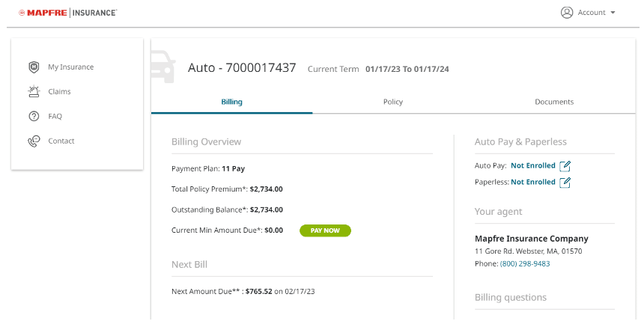Switch to the Policy tab
644x327 pixels.
393,102
